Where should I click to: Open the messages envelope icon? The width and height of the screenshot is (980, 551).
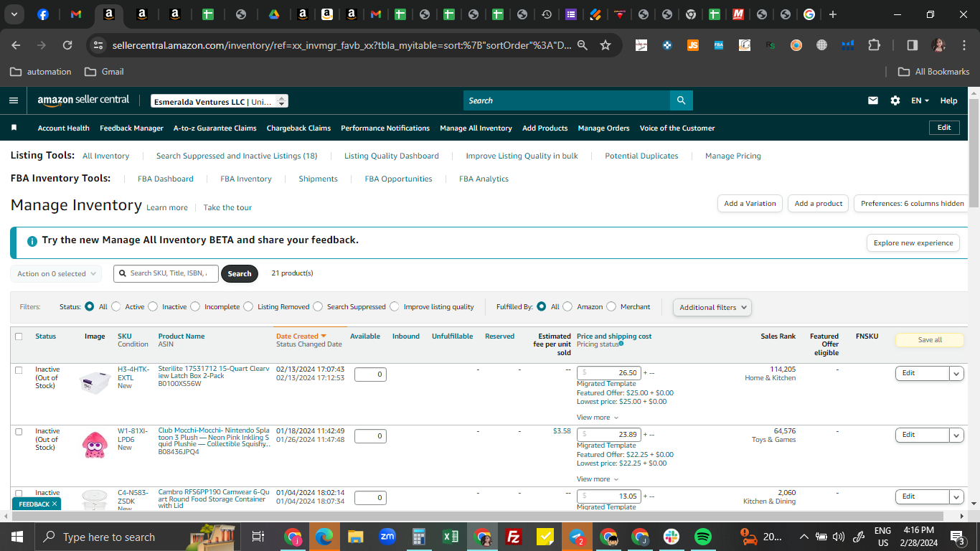[873, 100]
